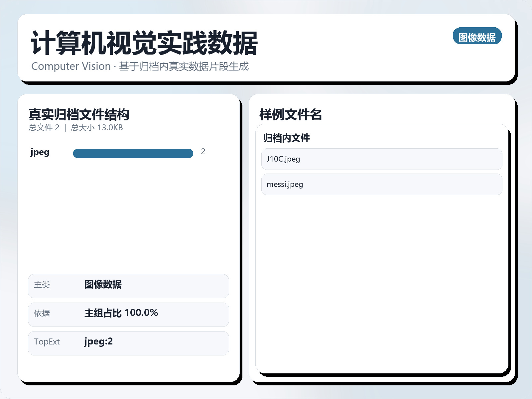
Task: Click the empty area below messi.jpeg entry
Action: coord(381,266)
